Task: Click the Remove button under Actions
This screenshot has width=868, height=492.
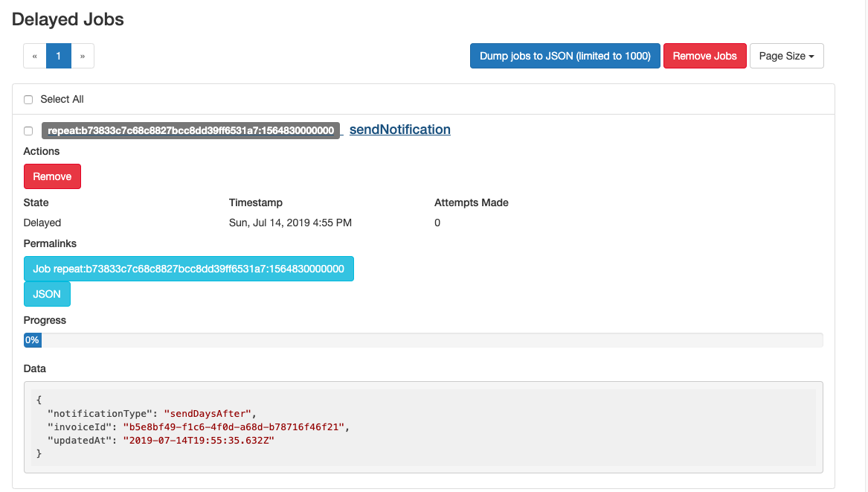Action: point(51,176)
